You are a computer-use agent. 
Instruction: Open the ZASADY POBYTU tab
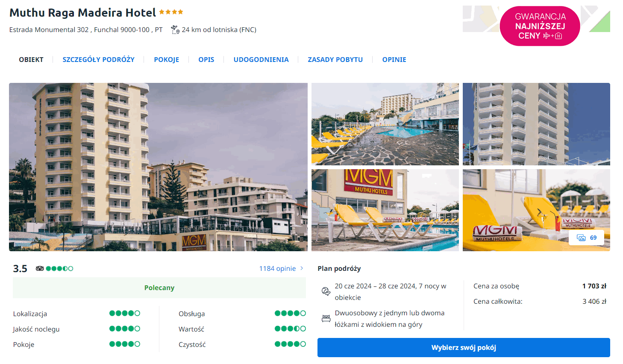[x=335, y=59]
